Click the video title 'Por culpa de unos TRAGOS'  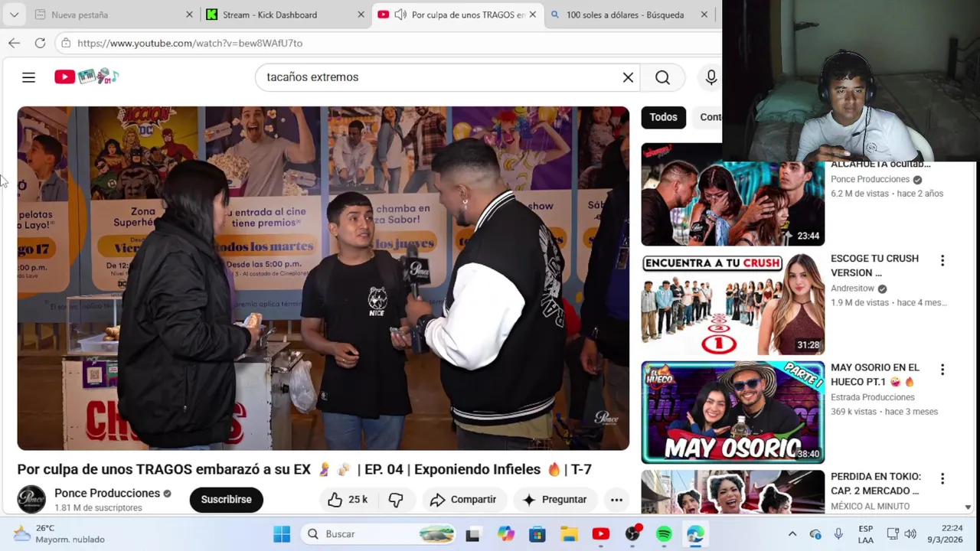304,469
